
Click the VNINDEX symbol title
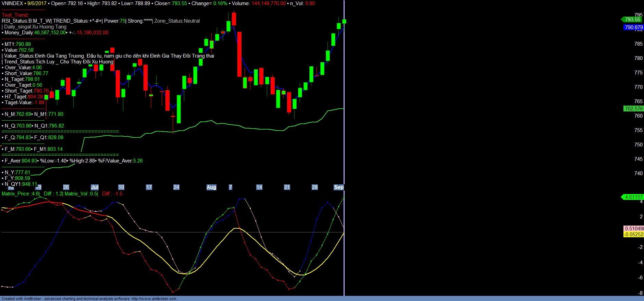click(12, 3)
